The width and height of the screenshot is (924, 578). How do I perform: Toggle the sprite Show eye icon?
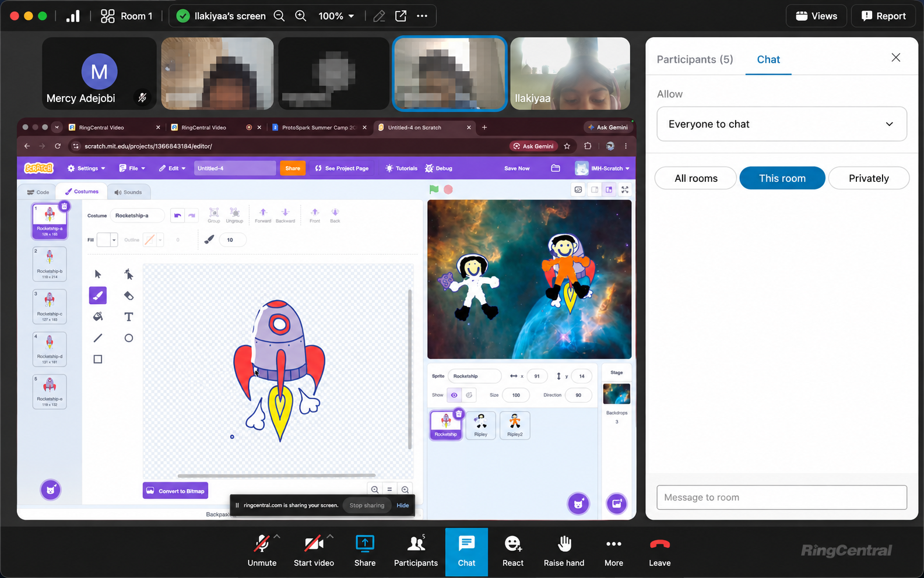point(454,395)
